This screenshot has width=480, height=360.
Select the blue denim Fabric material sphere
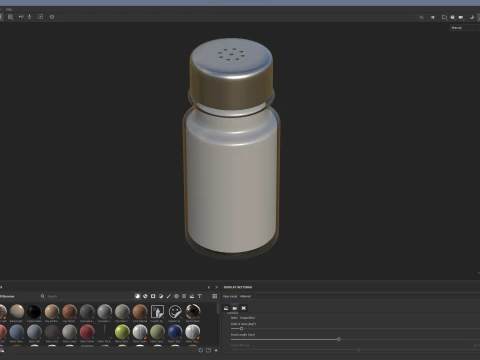coord(17,332)
